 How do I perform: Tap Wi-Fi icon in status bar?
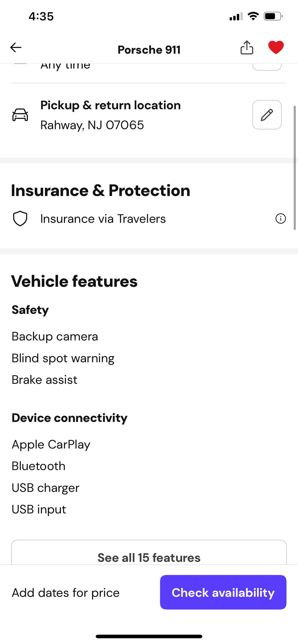point(253,16)
